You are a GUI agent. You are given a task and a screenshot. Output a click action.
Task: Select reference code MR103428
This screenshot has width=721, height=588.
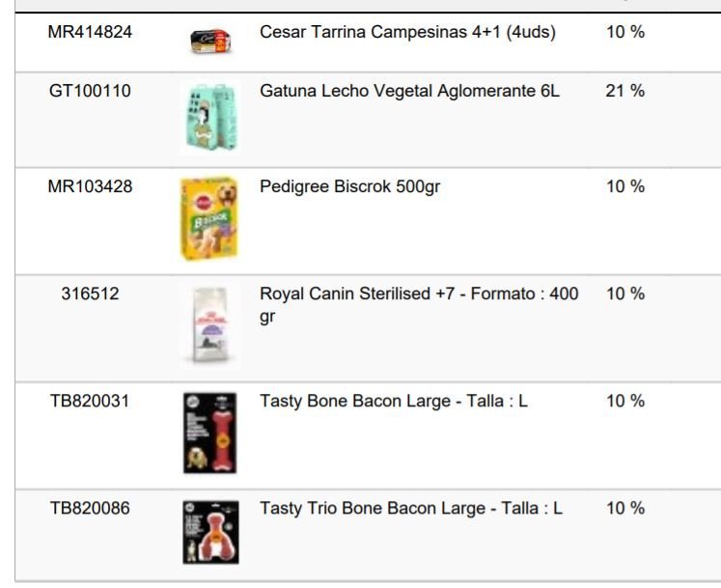tap(90, 186)
